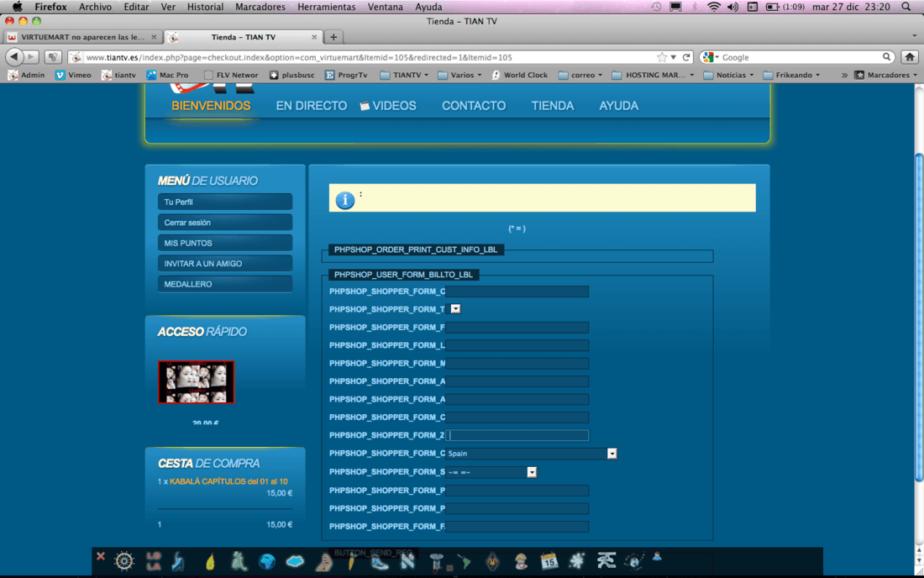Click the focused PHPSHOP_SHOPPER_FORM_Z input field
924x578 pixels.
[x=517, y=435]
